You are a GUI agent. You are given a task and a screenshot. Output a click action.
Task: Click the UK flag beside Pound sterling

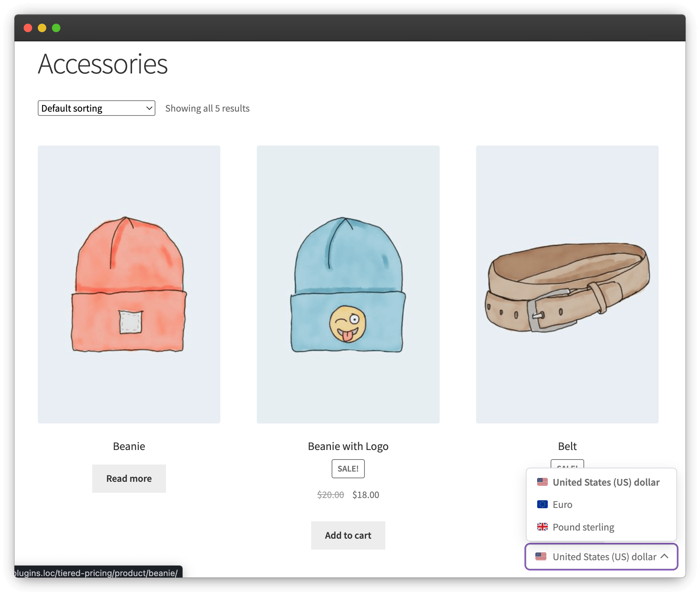click(542, 527)
